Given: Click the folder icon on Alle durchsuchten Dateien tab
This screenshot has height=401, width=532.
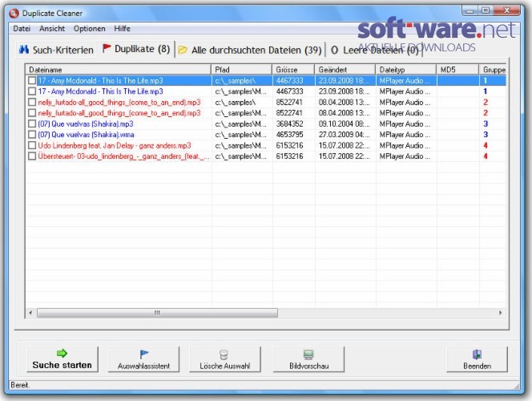Looking at the screenshot, I should tap(183, 50).
